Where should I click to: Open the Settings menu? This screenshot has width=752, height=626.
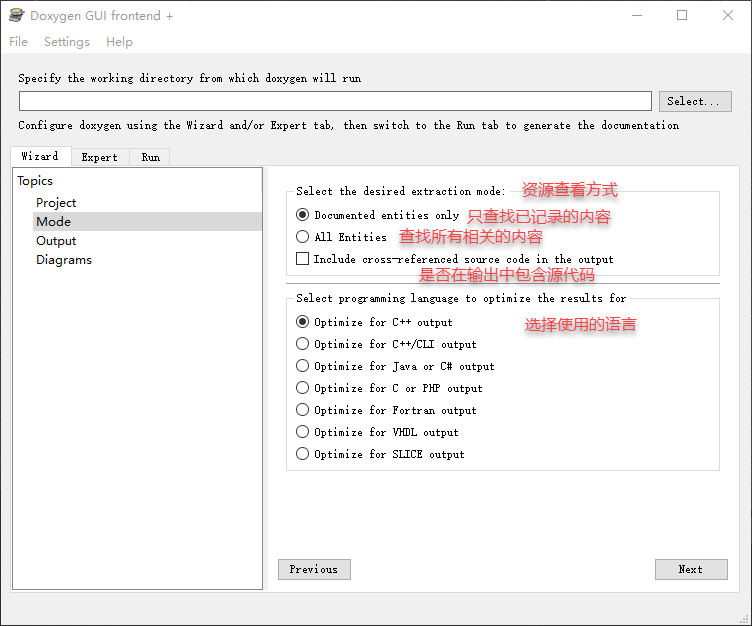pyautogui.click(x=67, y=42)
